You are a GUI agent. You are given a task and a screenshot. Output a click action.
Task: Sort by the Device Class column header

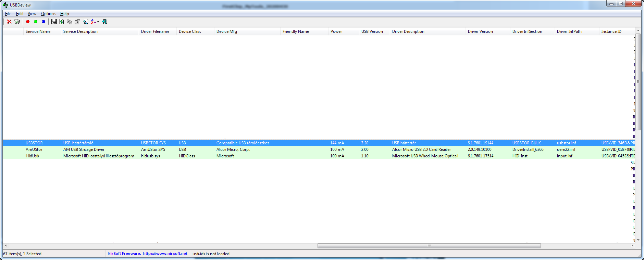pos(196,31)
